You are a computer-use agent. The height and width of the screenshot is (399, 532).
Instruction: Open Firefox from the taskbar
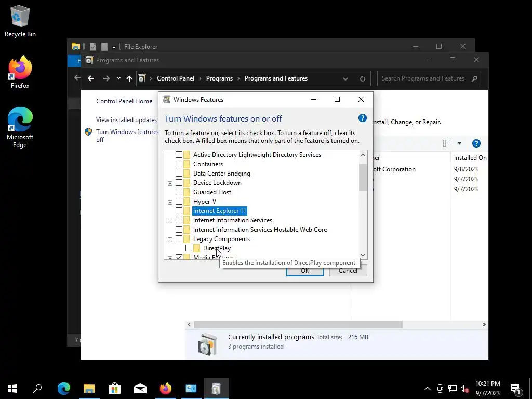pos(166,389)
